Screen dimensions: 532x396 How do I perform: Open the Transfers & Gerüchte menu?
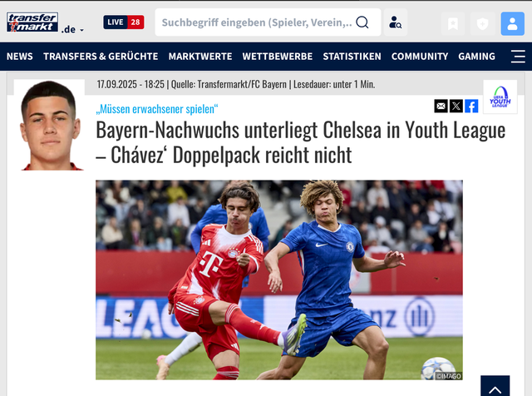pos(101,57)
